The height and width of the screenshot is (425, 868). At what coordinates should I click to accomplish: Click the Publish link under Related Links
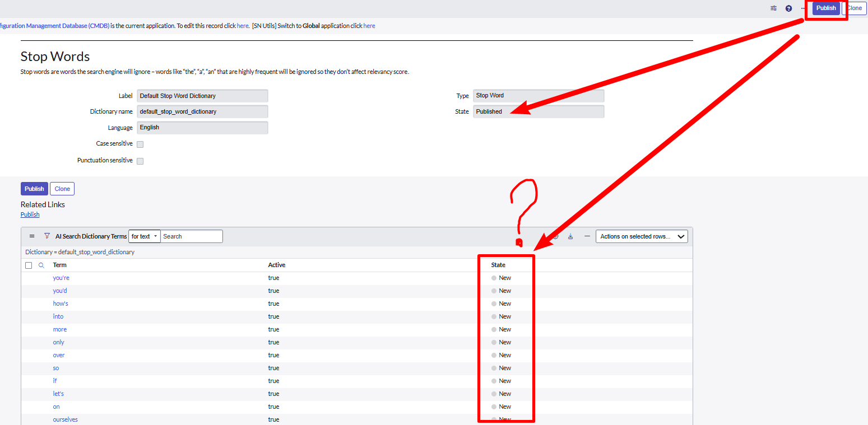click(30, 214)
